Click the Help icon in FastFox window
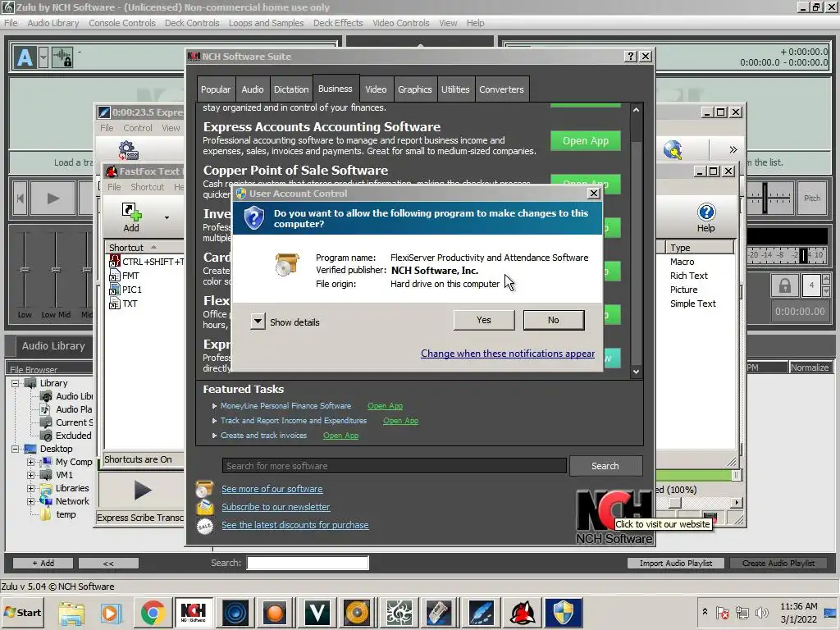 706,217
